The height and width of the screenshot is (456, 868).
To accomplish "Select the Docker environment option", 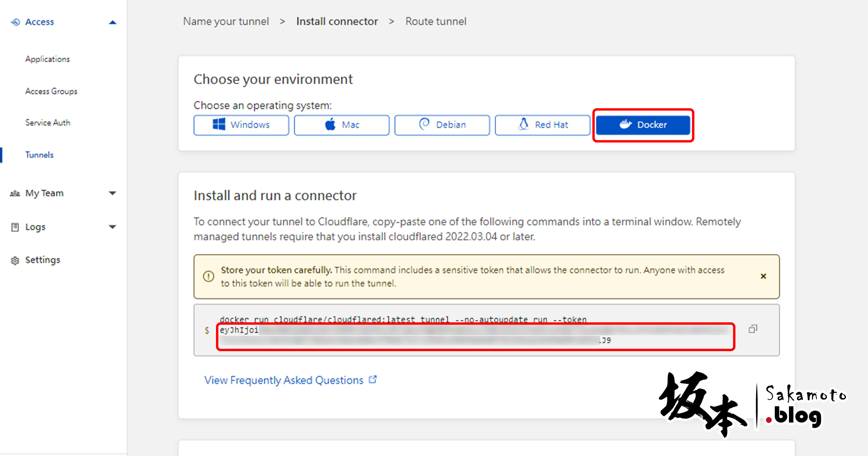I will click(643, 125).
